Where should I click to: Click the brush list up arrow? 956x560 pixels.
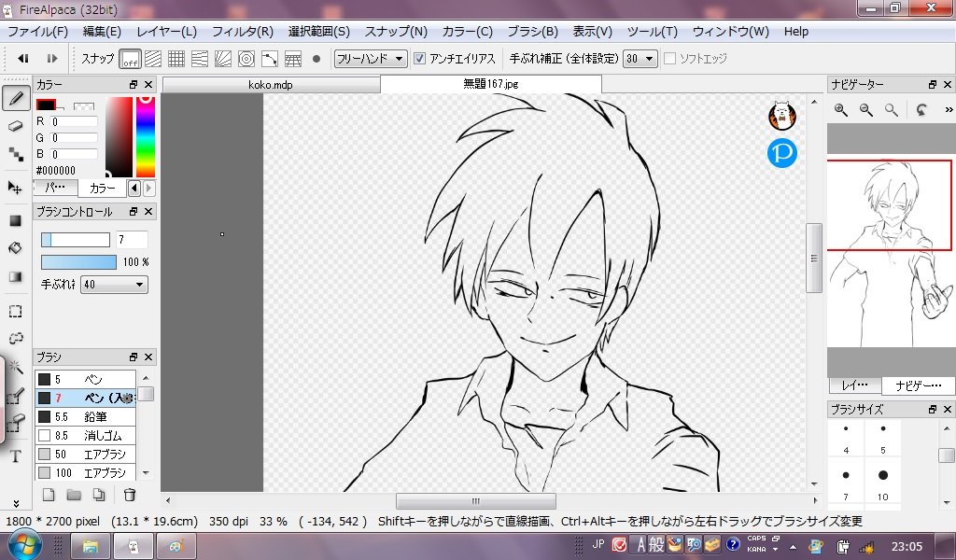(x=146, y=378)
